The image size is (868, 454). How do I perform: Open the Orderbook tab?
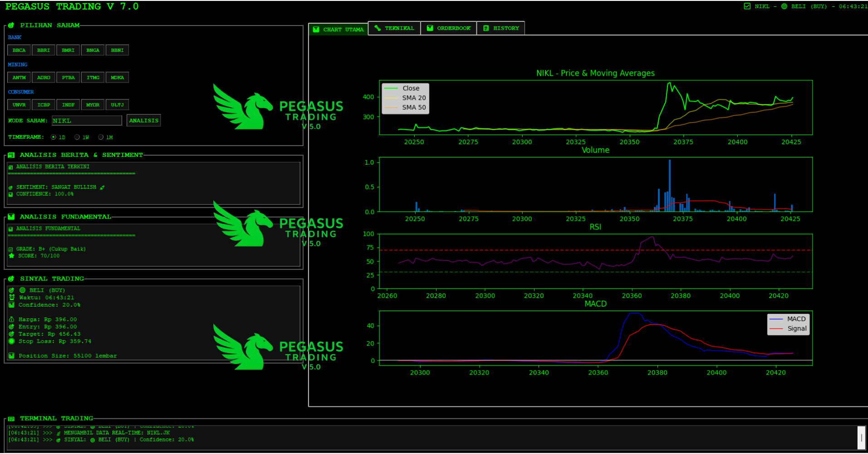coord(448,28)
